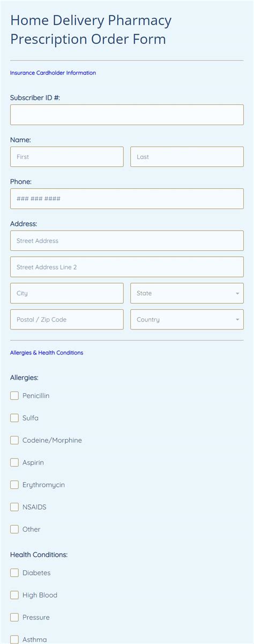Click the Street Address Line 2 field
The width and height of the screenshot is (254, 644).
pyautogui.click(x=126, y=267)
